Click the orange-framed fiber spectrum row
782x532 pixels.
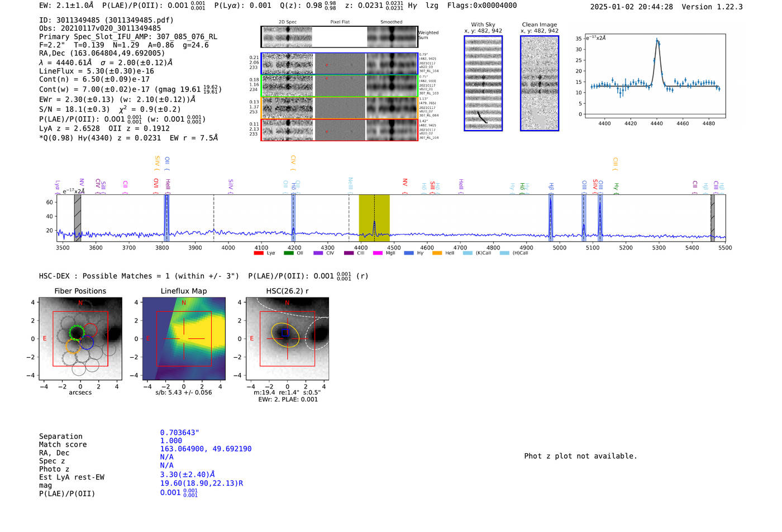340,108
